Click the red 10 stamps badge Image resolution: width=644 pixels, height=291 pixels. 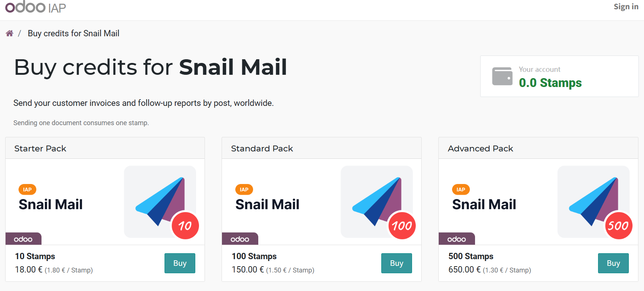point(185,225)
